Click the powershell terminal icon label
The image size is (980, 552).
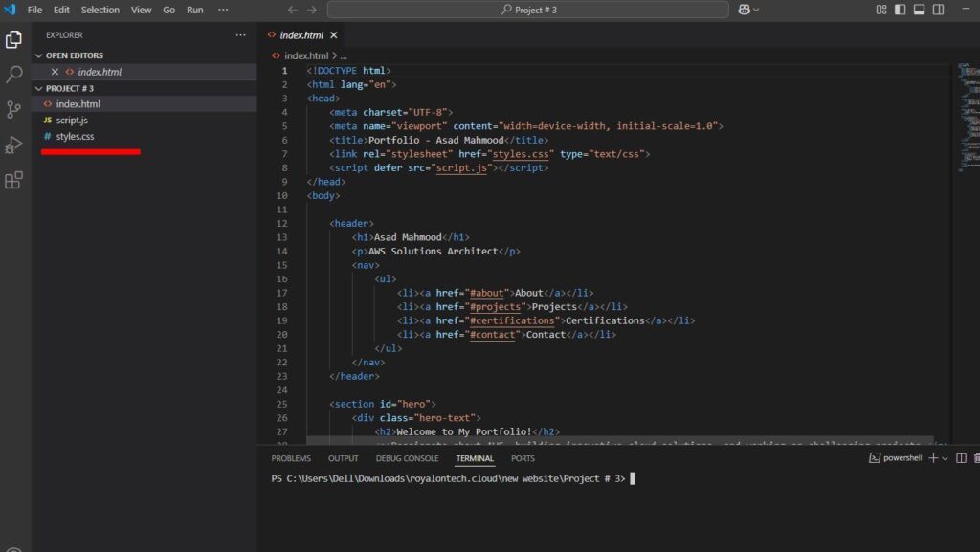click(895, 457)
